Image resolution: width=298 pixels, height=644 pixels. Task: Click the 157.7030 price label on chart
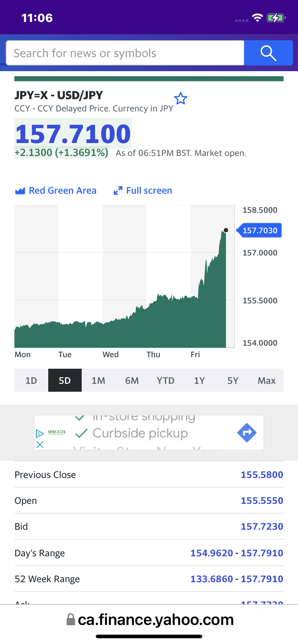(x=259, y=230)
